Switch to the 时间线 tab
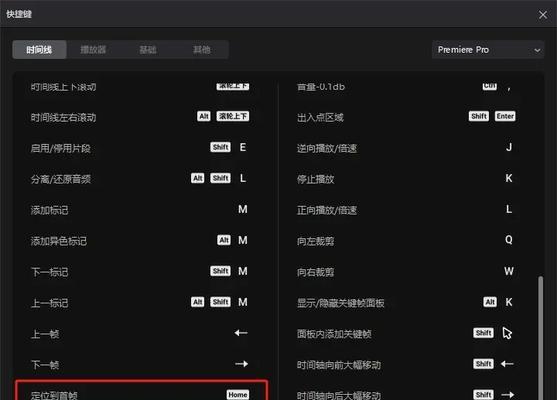Image resolution: width=557 pixels, height=400 pixels. 39,50
